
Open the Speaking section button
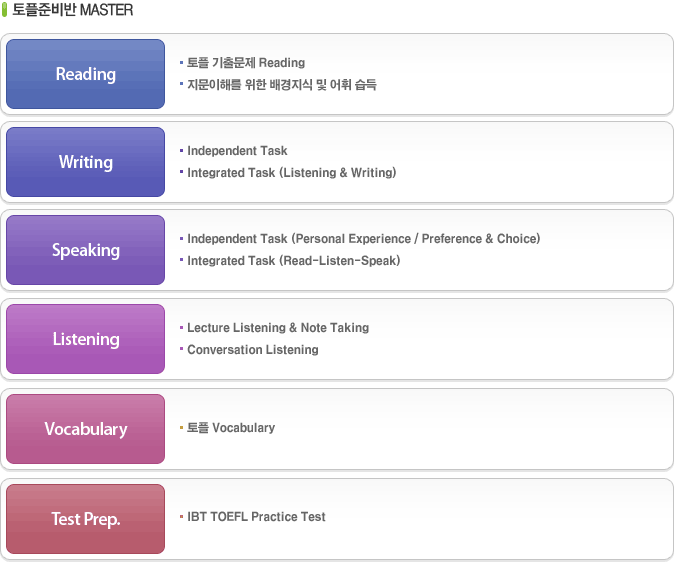(85, 250)
